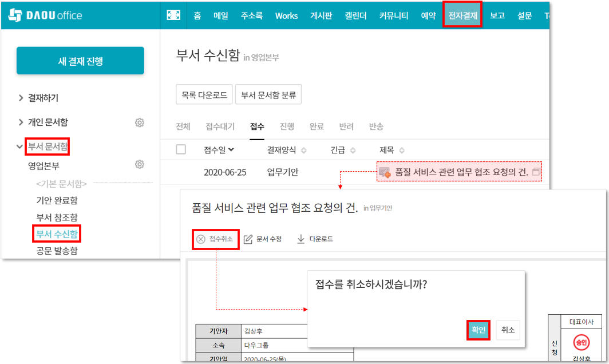Click the 접수취소 cancel icon button

point(201,239)
